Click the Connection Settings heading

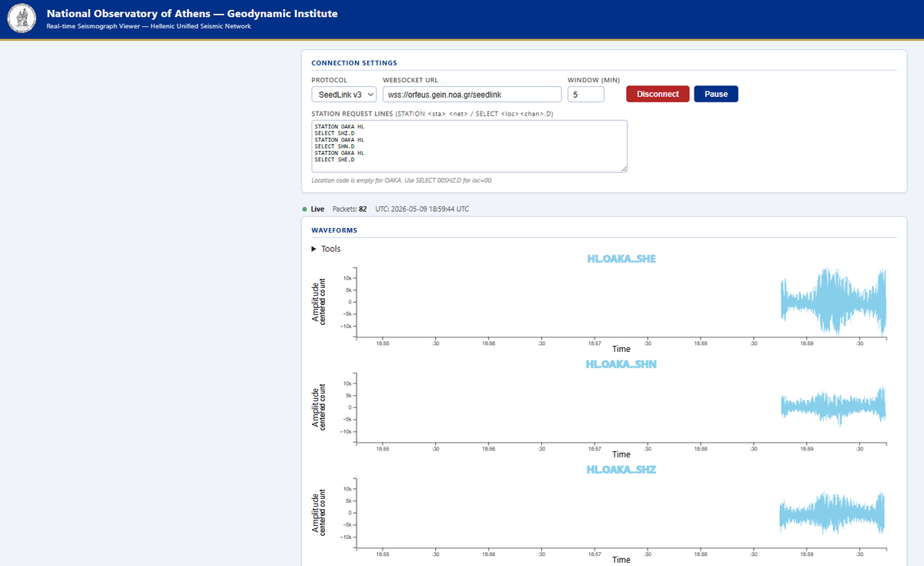pos(354,63)
